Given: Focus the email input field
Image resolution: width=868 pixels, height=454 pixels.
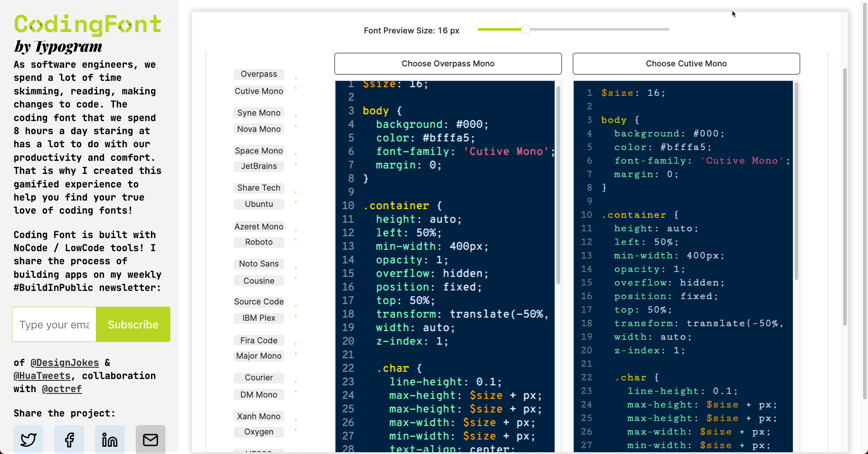Looking at the screenshot, I should (x=54, y=324).
